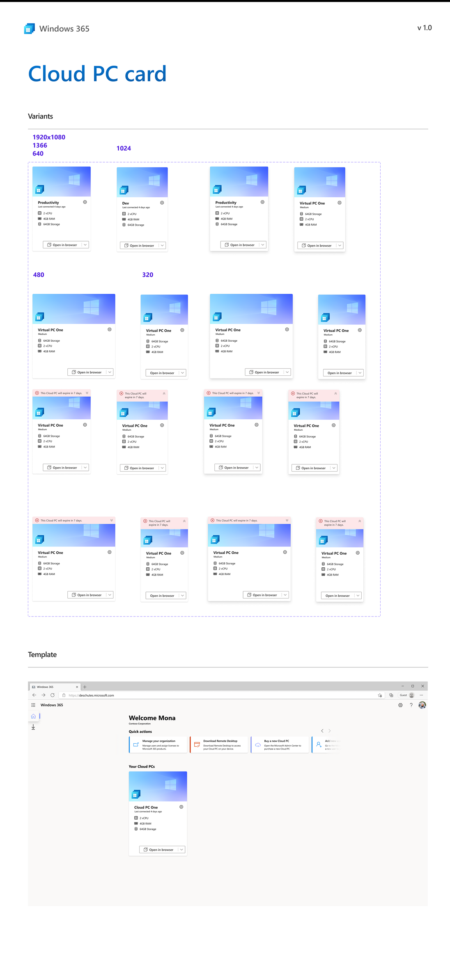Close the Windows 365 browser tab
The height and width of the screenshot is (980, 450).
click(77, 687)
